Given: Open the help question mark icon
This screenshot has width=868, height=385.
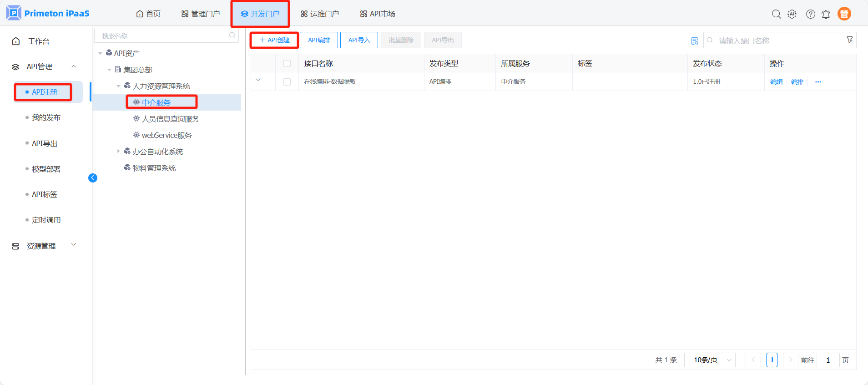Looking at the screenshot, I should coord(810,14).
